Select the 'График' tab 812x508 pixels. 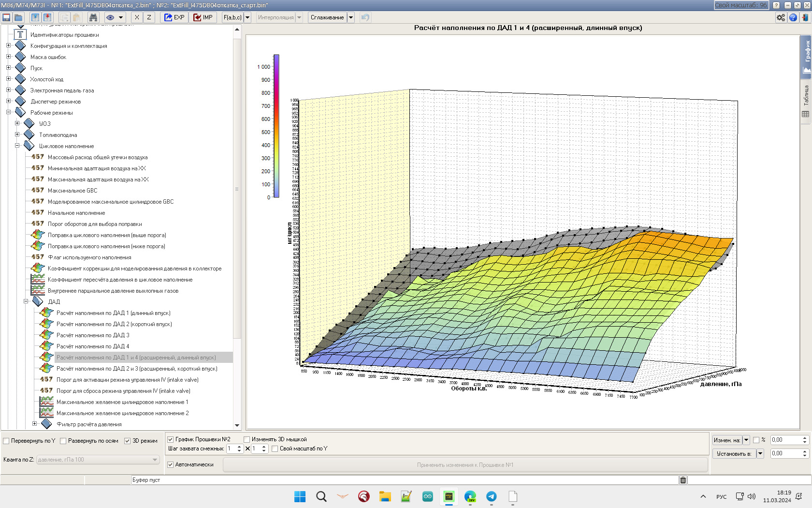(806, 56)
